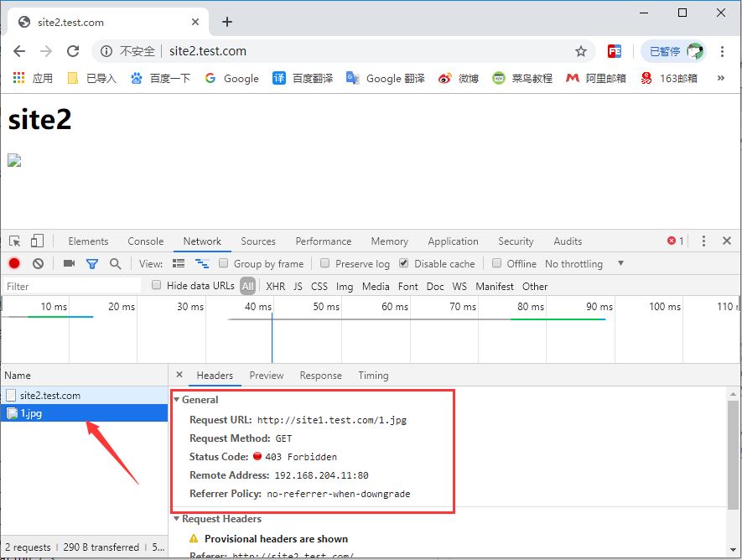Image resolution: width=742 pixels, height=560 pixels.
Task: Switch to the Audits panel
Action: [x=568, y=241]
